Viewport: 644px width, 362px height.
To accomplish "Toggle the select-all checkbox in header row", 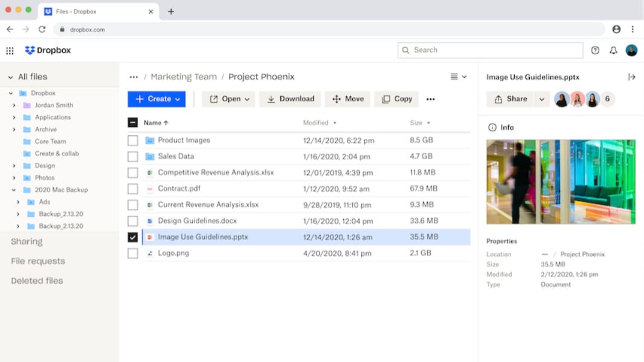I will click(133, 123).
